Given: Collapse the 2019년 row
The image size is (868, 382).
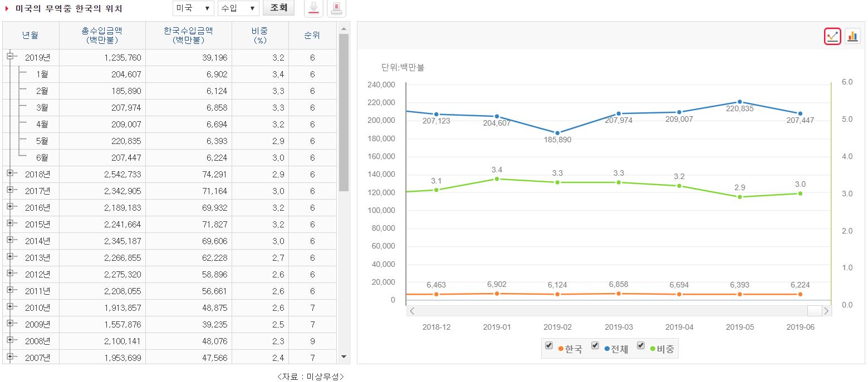Looking at the screenshot, I should click(x=9, y=56).
